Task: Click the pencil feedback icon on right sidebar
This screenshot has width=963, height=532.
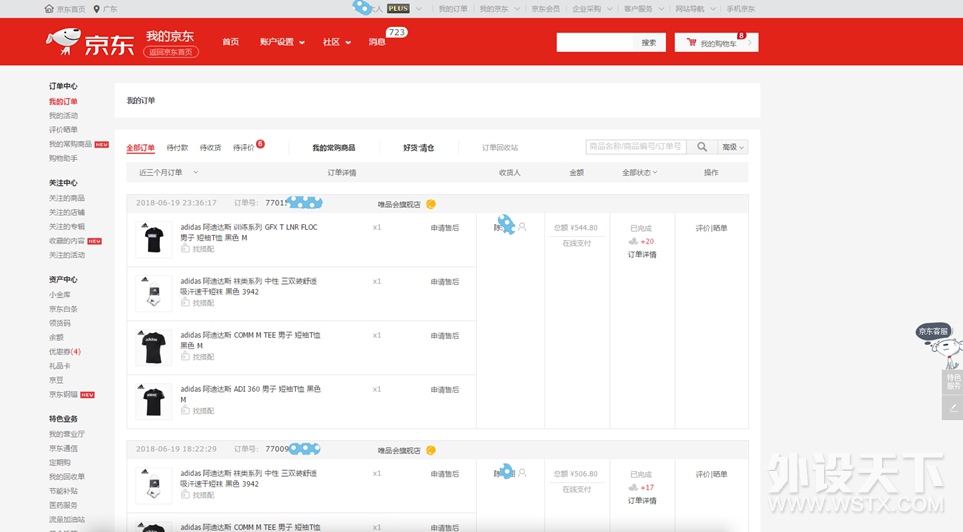Action: pyautogui.click(x=953, y=408)
